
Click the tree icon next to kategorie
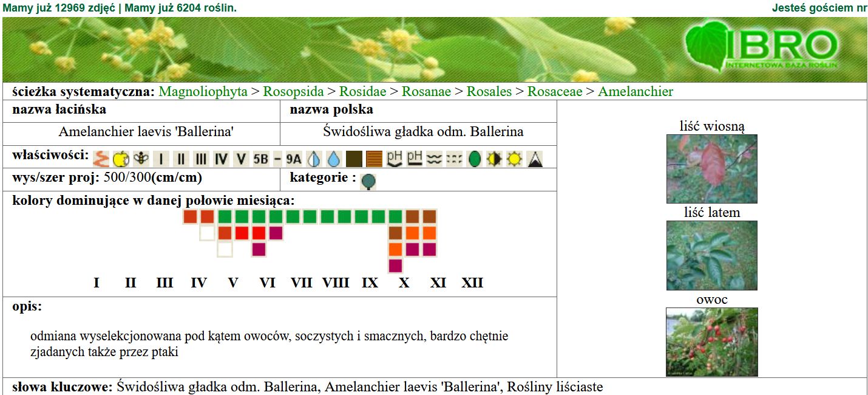[368, 181]
